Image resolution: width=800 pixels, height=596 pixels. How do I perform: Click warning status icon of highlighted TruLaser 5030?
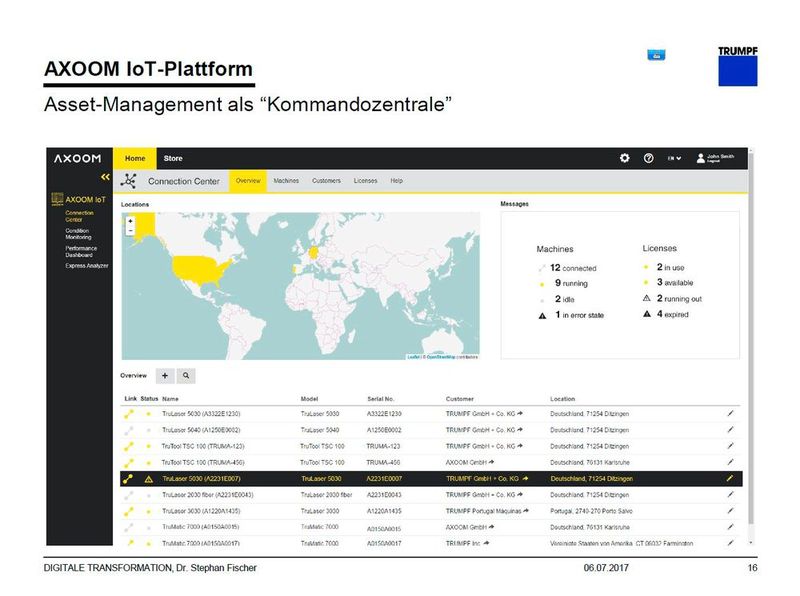click(x=148, y=479)
